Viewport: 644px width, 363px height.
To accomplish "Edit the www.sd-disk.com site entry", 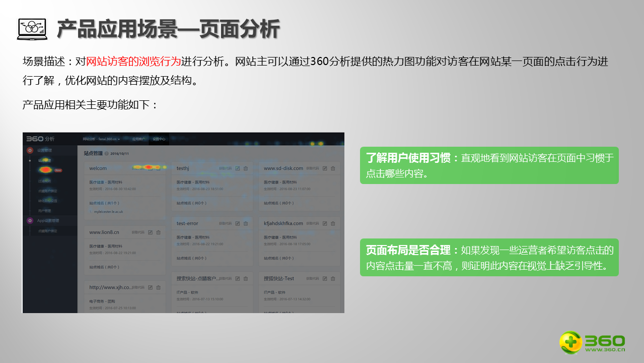I will click(x=325, y=168).
